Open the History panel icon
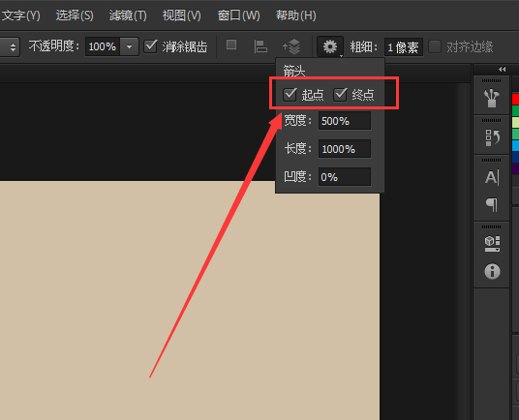This screenshot has width=519, height=420. 492,137
